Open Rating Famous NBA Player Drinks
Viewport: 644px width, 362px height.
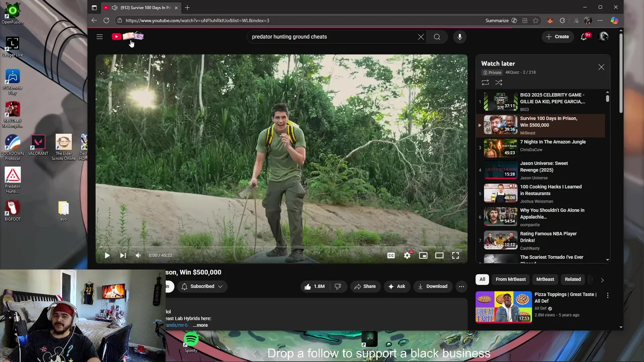(x=541, y=240)
